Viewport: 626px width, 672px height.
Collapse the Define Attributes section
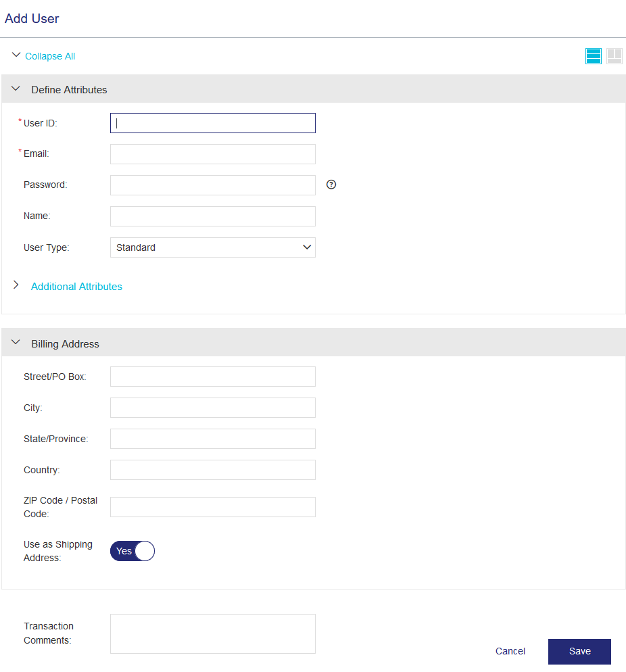click(x=16, y=89)
